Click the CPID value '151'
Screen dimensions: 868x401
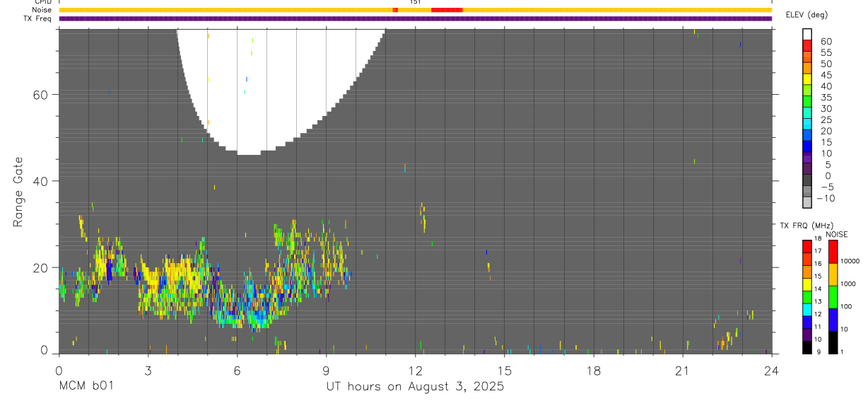[x=416, y=2]
